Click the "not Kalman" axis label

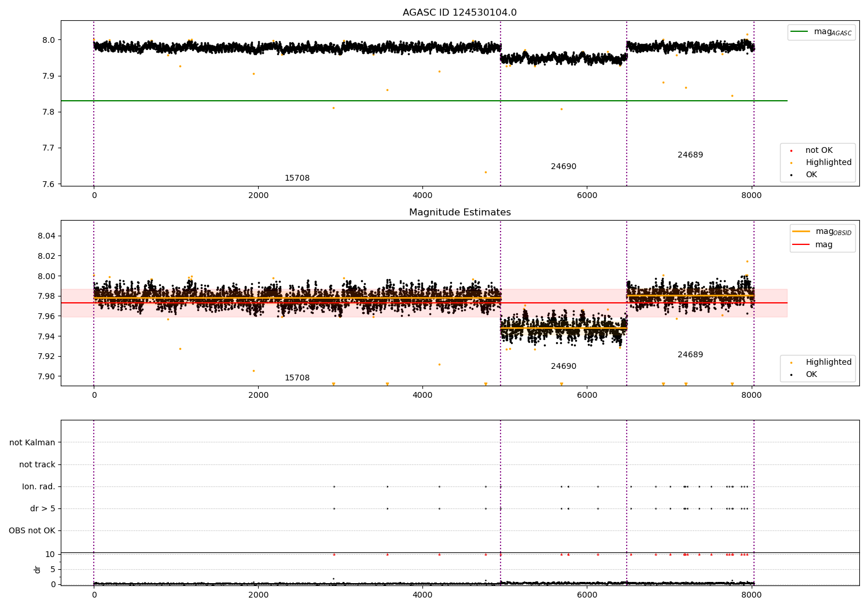tap(32, 443)
